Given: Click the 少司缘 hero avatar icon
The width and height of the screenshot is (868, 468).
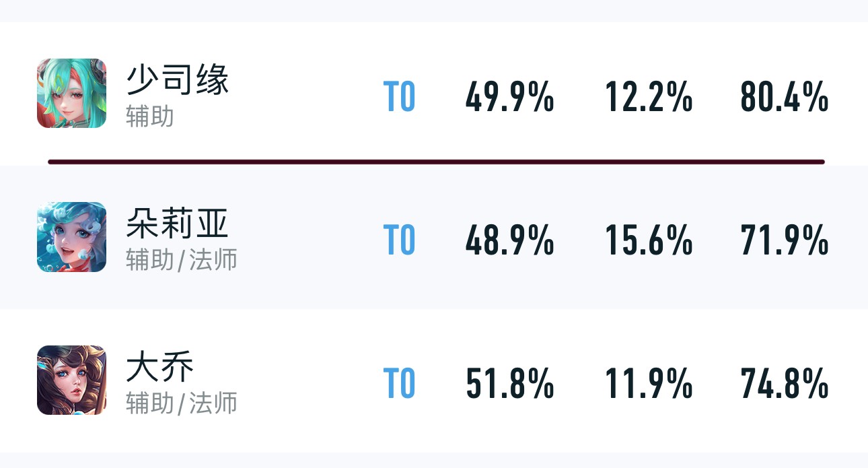Looking at the screenshot, I should (71, 93).
